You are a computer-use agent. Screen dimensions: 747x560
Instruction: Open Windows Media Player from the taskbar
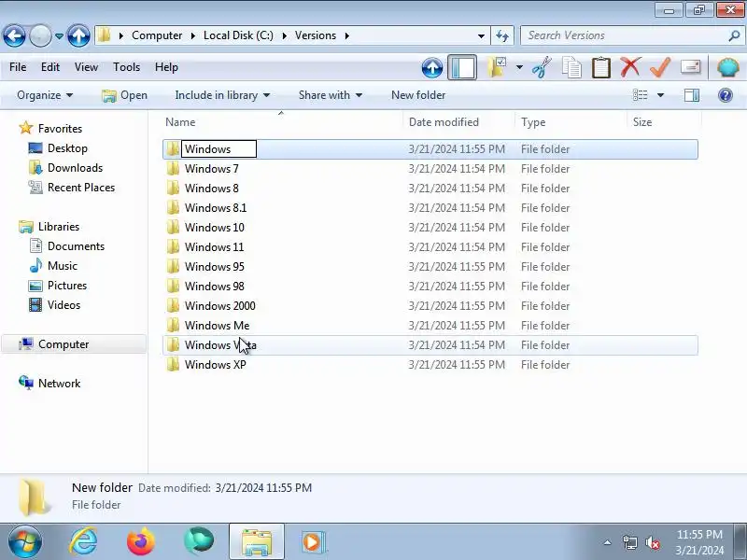313,542
